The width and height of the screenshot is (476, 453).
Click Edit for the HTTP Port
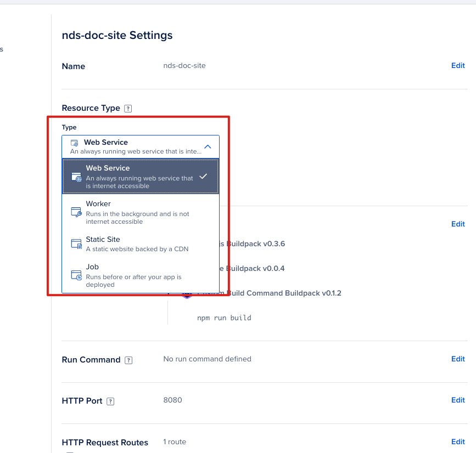pos(458,400)
